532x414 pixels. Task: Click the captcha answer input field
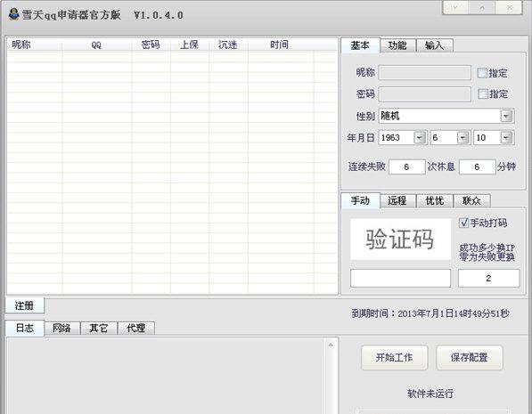point(400,279)
